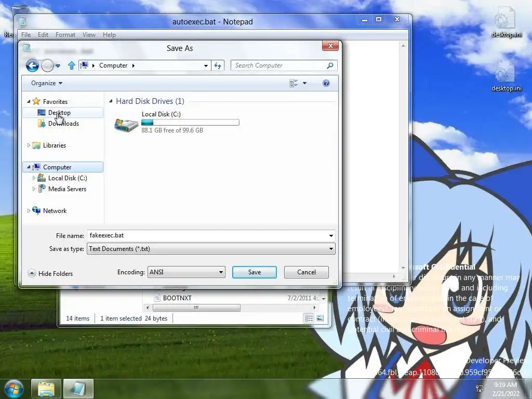
Task: Click the Downloads folder icon
Action: (42, 123)
